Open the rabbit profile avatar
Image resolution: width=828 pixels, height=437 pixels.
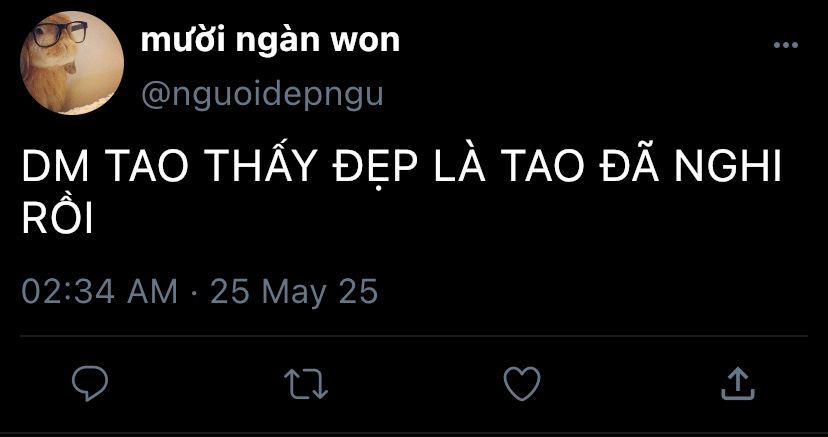pos(72,63)
